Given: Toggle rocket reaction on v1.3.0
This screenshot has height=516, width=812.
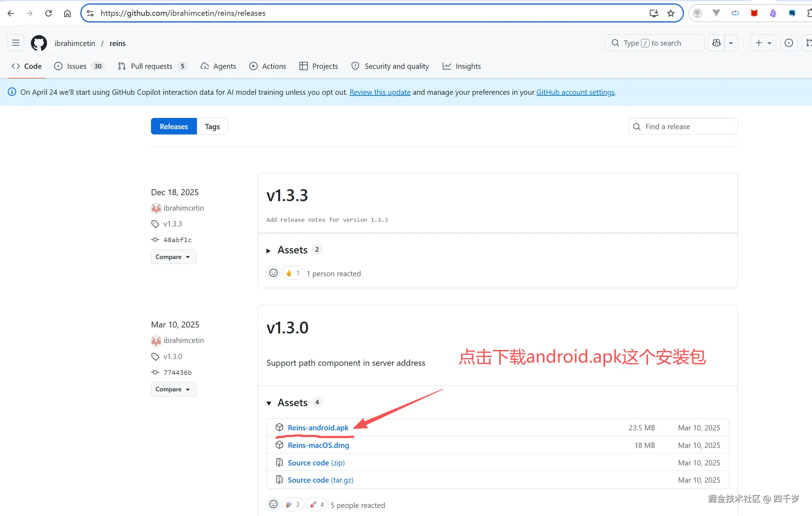Looking at the screenshot, I should point(317,504).
